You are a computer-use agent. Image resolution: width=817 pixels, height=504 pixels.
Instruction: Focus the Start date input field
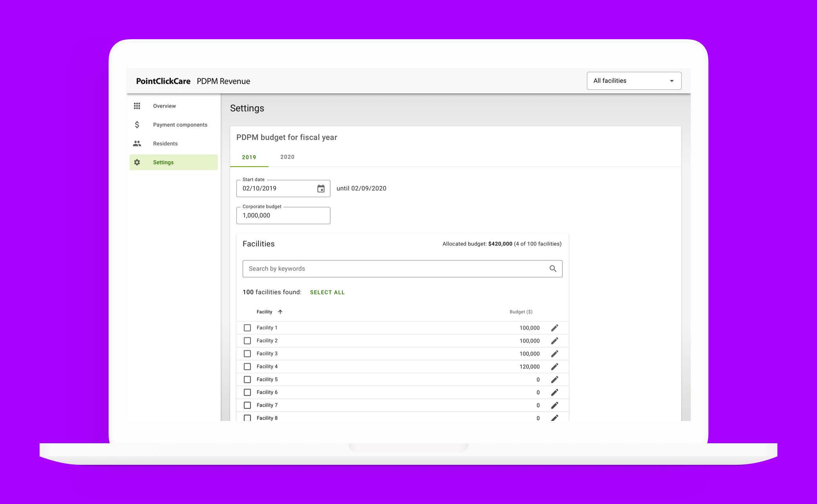pos(283,189)
